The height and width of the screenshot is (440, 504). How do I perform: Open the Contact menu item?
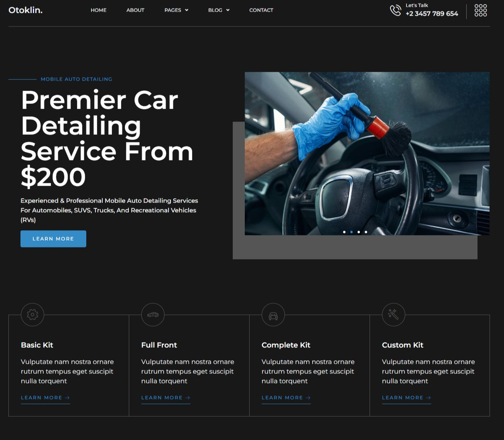click(261, 10)
